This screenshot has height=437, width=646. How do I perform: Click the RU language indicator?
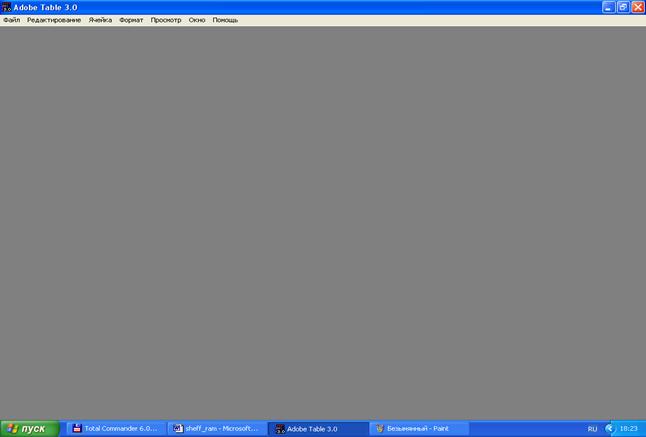[x=592, y=428]
